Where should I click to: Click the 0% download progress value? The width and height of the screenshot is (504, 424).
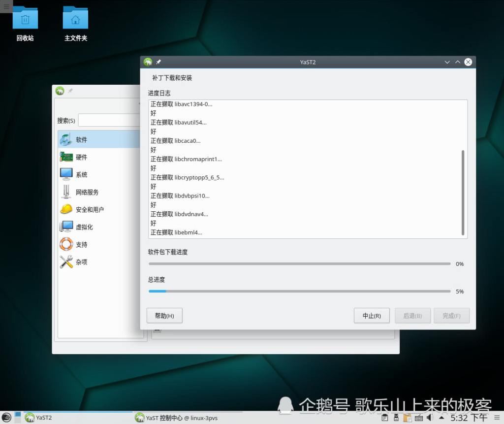coord(460,264)
